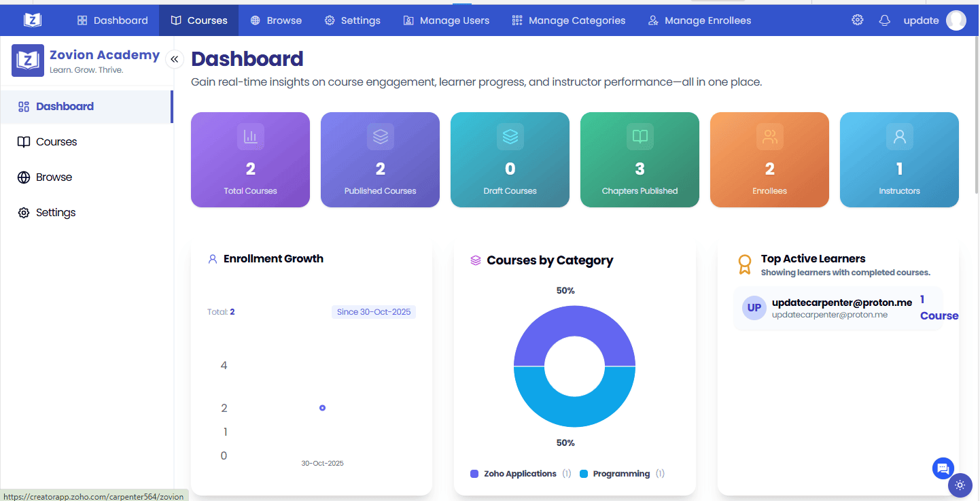Screen dimensions: 980x501
Task: Click the notification bell icon
Action: [884, 20]
